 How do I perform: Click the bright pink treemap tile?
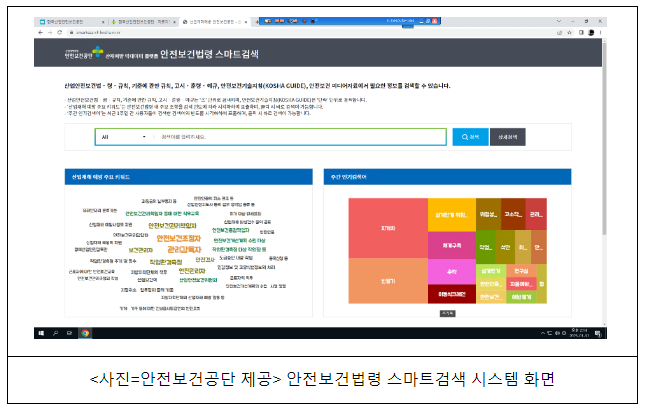pos(452,272)
